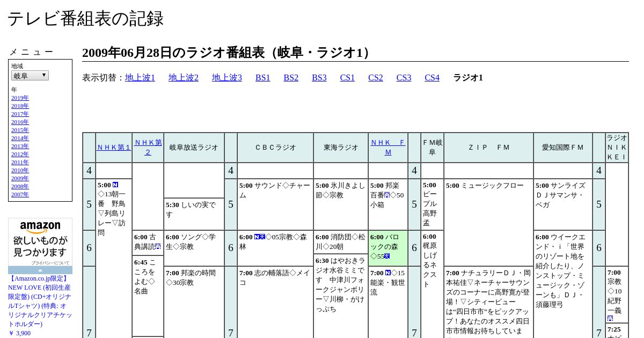Open the 2016年 archive link
644x338 pixels.
pos(20,122)
